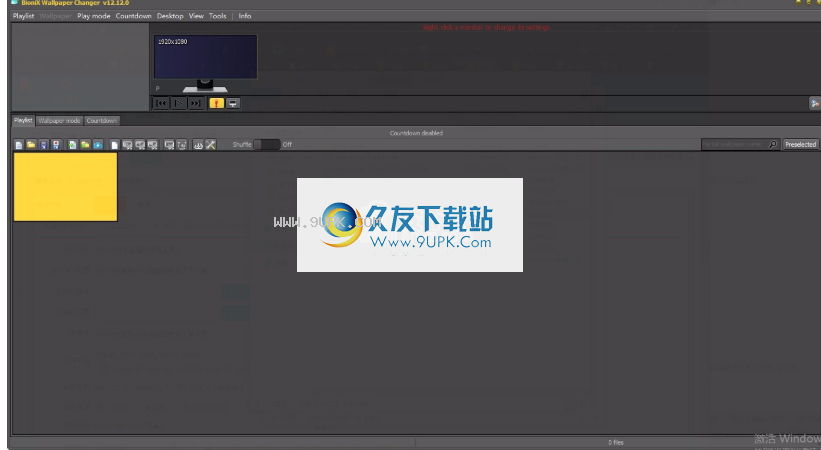
Task: Open the Info menu
Action: 245,16
